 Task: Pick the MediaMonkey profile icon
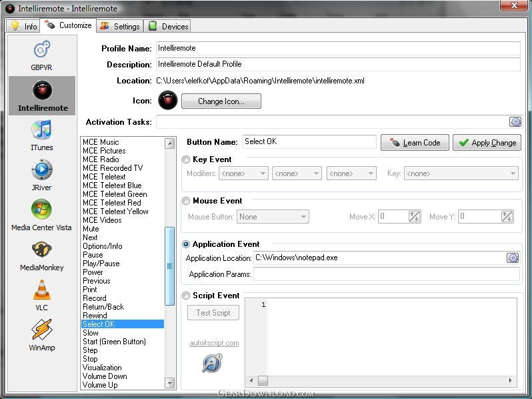click(x=42, y=250)
